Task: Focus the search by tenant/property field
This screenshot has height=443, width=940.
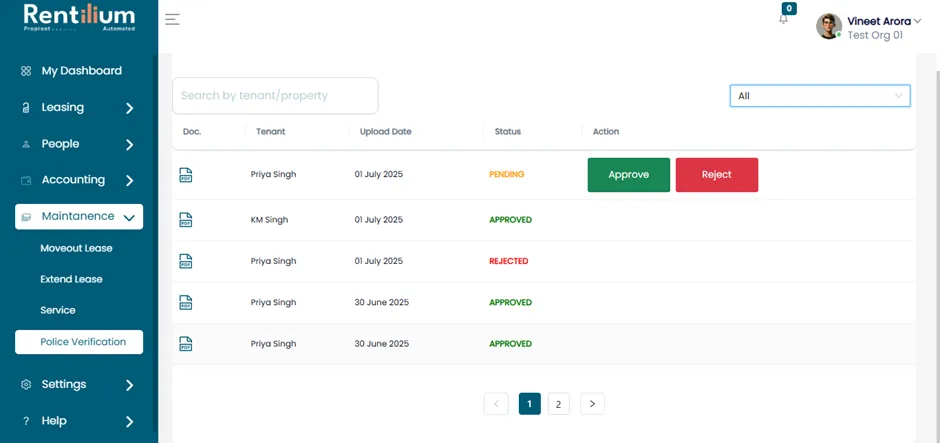Action: click(x=275, y=96)
